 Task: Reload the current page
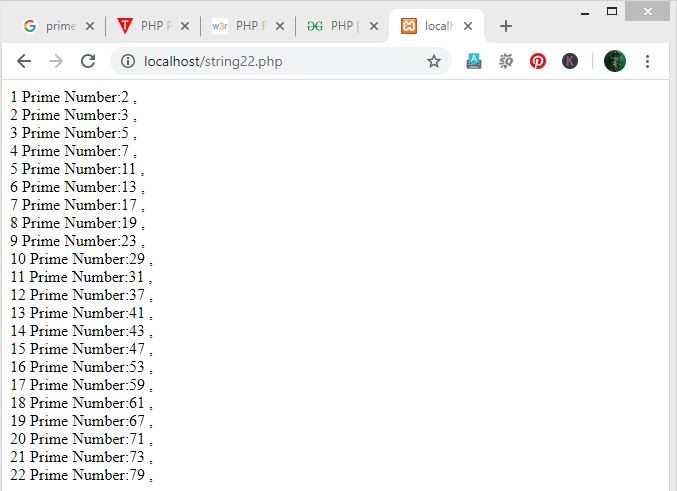tap(88, 61)
